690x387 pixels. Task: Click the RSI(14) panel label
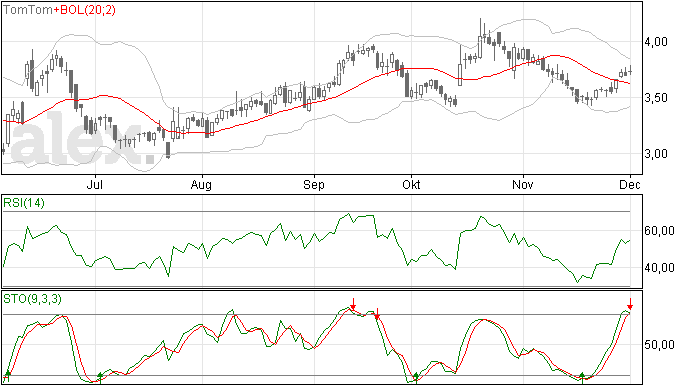click(24, 203)
